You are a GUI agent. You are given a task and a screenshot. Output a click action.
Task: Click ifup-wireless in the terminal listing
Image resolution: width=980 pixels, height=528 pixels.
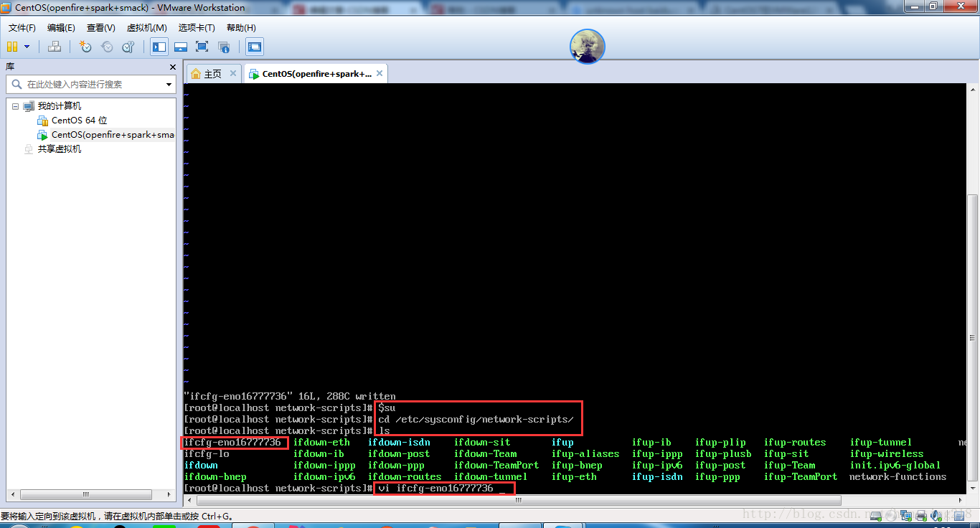click(887, 454)
